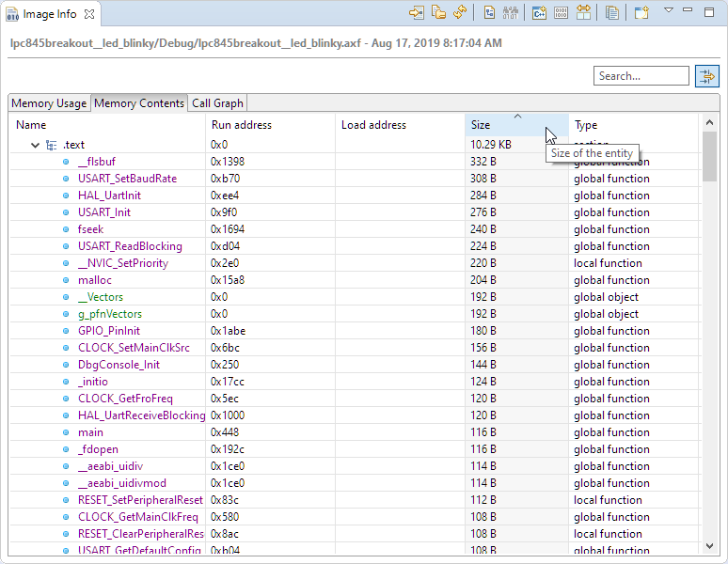The height and width of the screenshot is (564, 728).
Task: Click the binary 0101 box toolbar icon
Action: click(x=562, y=13)
